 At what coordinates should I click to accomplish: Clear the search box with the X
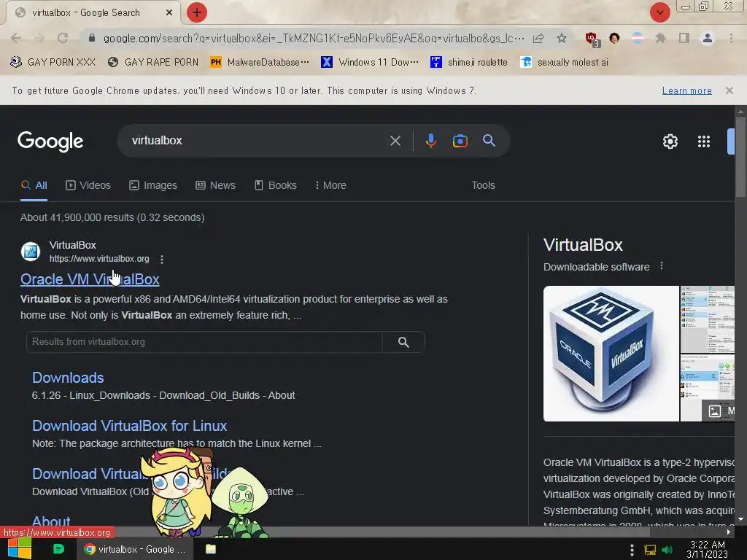click(x=395, y=141)
